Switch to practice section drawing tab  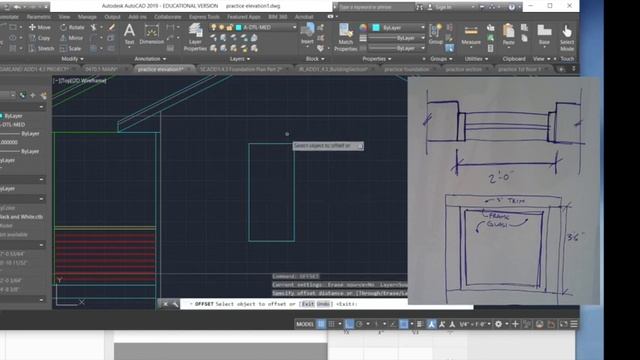click(463, 69)
